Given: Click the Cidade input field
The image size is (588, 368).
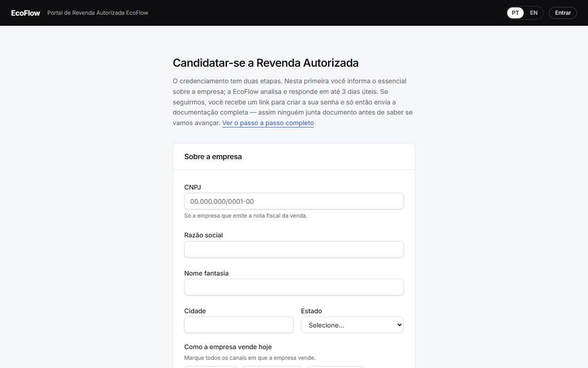Looking at the screenshot, I should 239,325.
